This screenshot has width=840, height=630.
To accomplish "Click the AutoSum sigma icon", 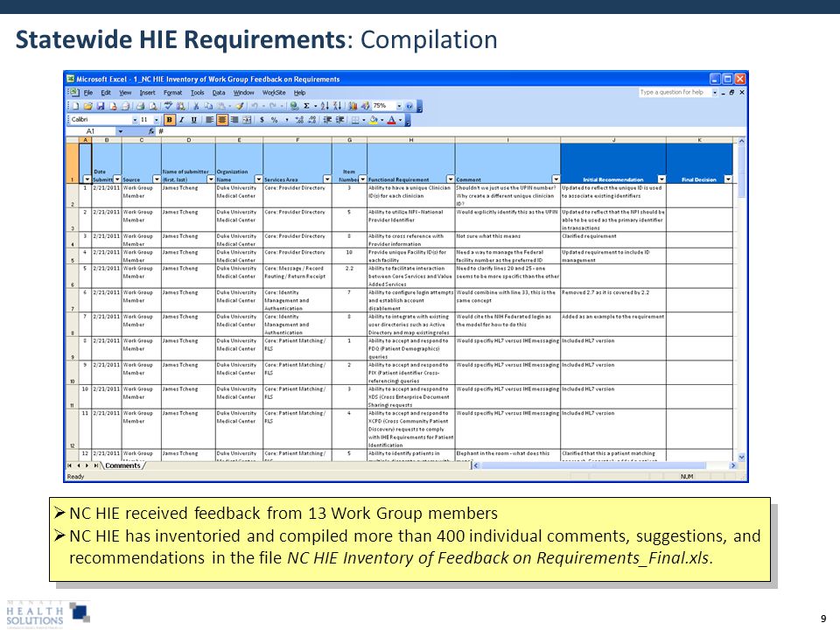I will (x=306, y=106).
